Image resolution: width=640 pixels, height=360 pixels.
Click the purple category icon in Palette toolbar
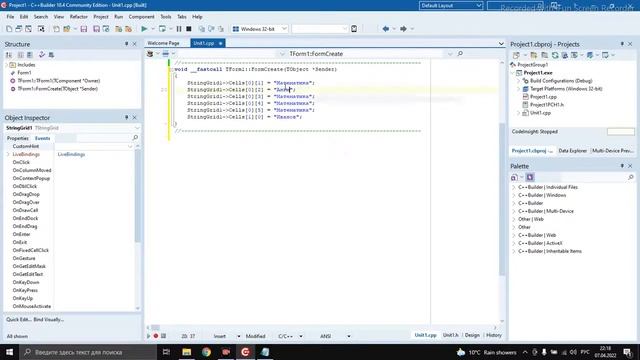[530, 177]
